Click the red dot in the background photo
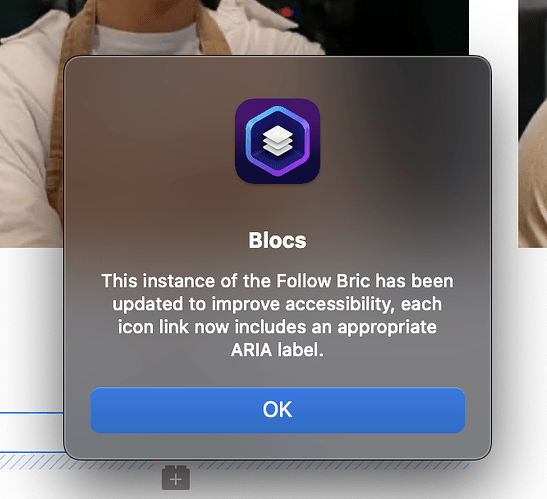 [286, 13]
